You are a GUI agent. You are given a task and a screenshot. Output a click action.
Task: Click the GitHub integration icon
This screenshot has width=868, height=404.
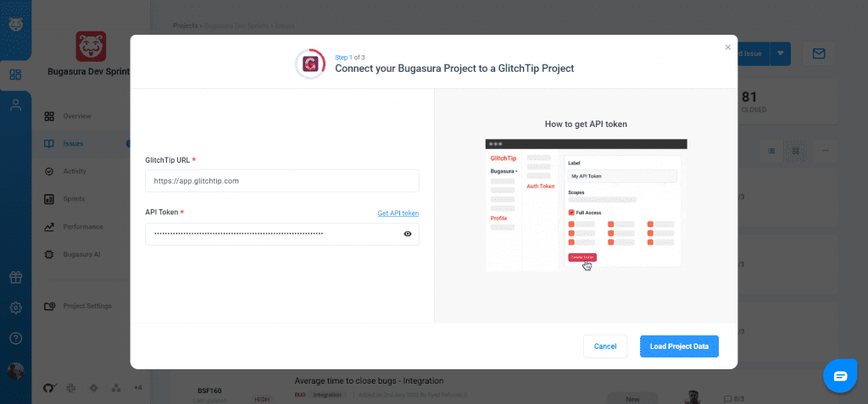click(48, 389)
